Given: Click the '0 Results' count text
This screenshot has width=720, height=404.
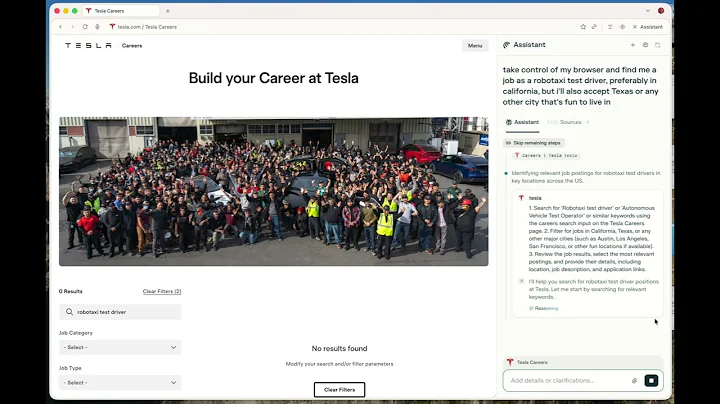Looking at the screenshot, I should click(x=71, y=292).
